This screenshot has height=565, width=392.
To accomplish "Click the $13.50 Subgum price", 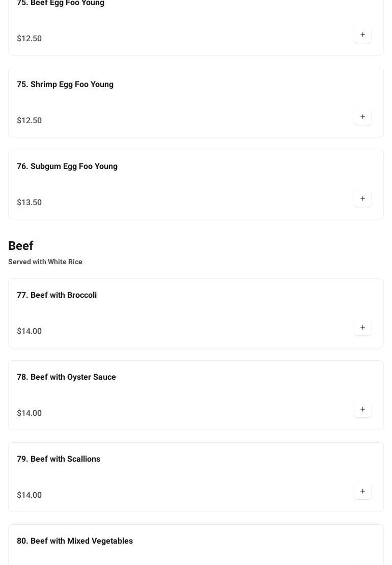I will (x=30, y=203).
